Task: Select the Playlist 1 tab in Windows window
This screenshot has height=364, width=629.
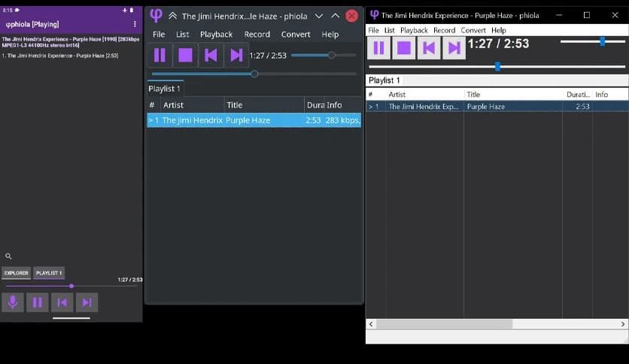Action: point(384,80)
